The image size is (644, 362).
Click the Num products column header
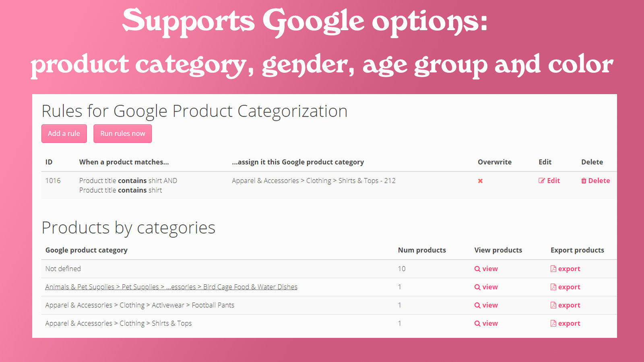click(x=421, y=250)
